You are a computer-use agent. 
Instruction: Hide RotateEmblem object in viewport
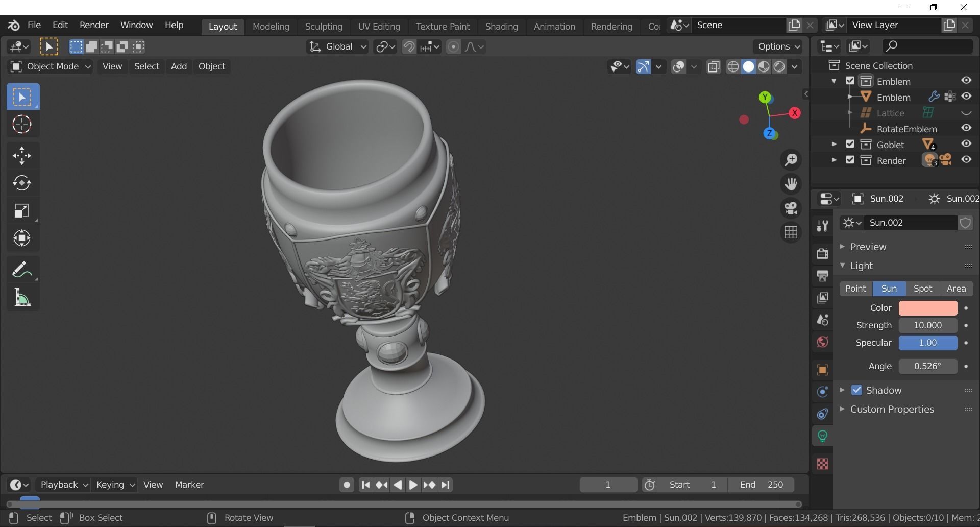click(x=966, y=128)
